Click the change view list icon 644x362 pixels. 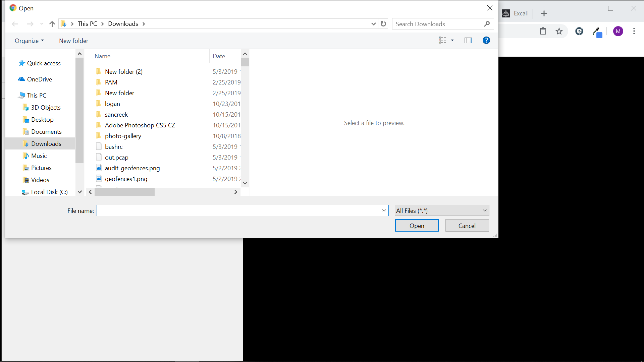(442, 41)
